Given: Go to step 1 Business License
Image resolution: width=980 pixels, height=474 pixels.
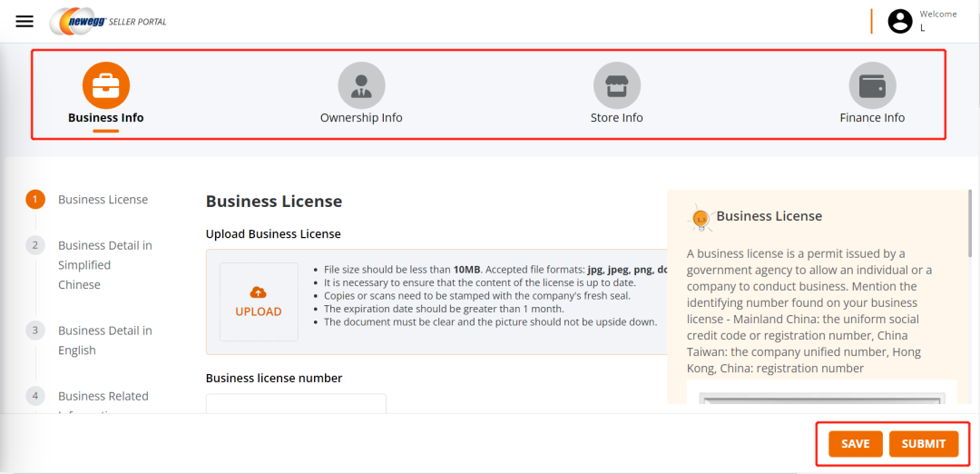Looking at the screenshot, I should point(103,200).
